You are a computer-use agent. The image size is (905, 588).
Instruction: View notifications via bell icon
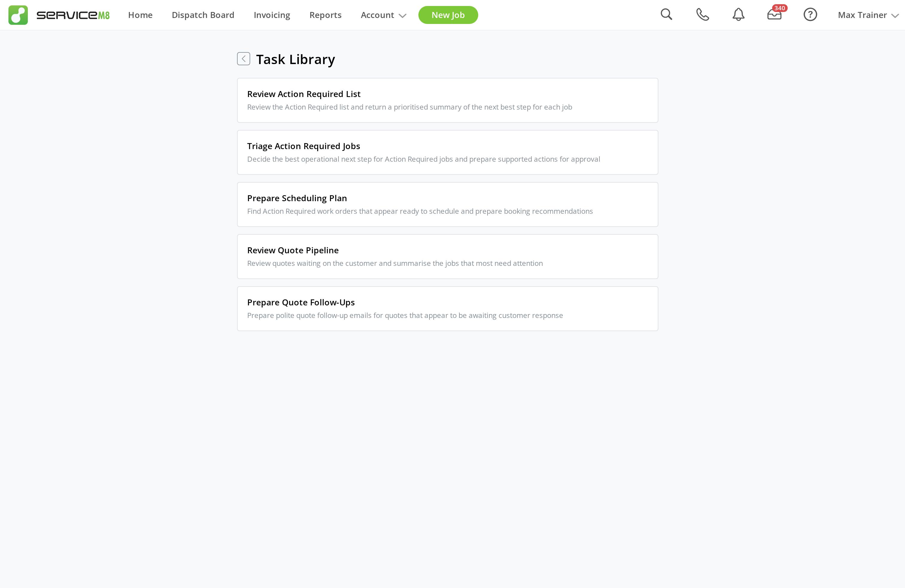click(x=738, y=14)
